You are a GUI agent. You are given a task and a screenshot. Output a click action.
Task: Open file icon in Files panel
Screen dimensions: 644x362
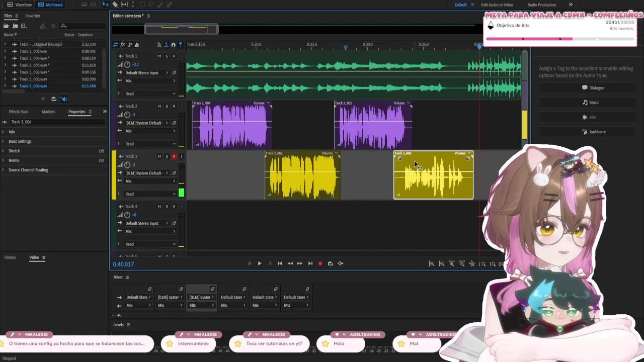click(7, 26)
